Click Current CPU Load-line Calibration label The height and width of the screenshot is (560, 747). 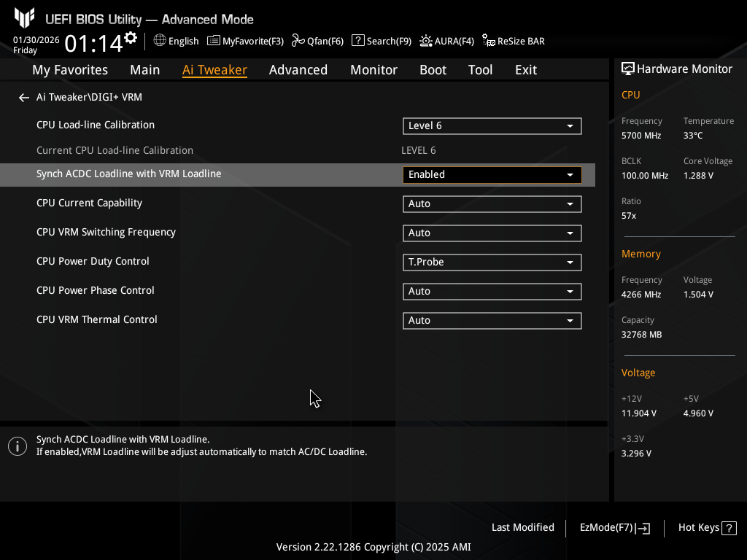tap(115, 150)
